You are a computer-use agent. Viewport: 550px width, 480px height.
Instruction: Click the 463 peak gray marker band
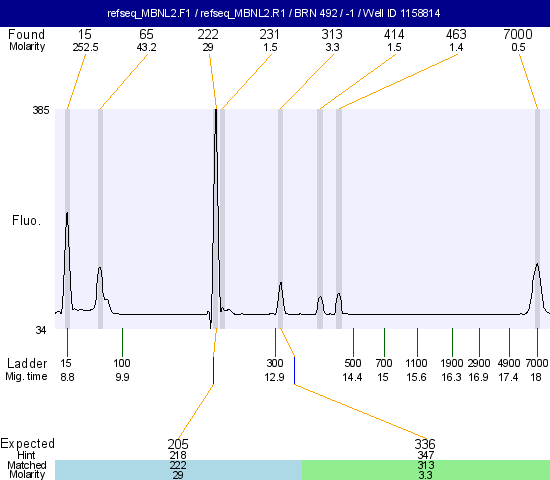[x=339, y=219]
